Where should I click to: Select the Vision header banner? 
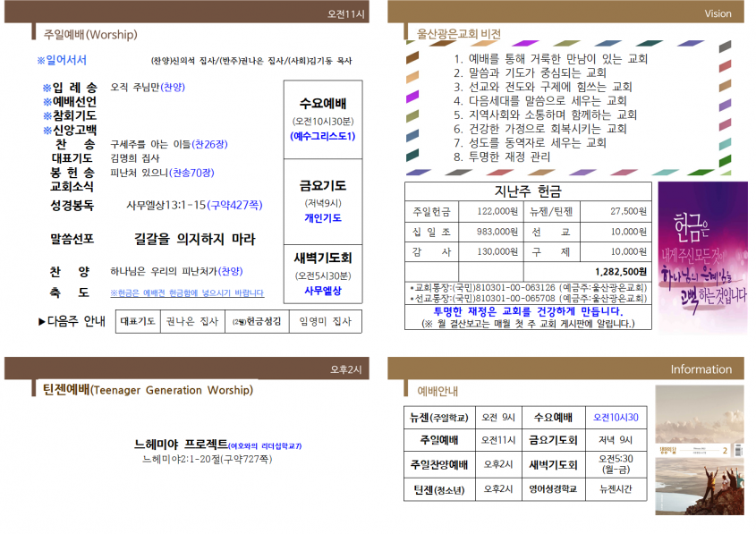(565, 12)
